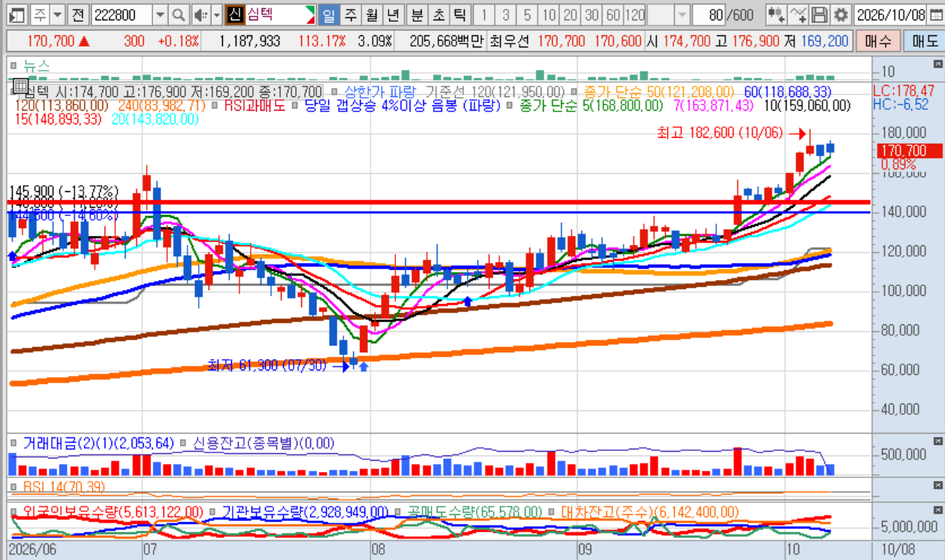Close the 뉴스 news panel
The image size is (945, 560).
point(937,63)
